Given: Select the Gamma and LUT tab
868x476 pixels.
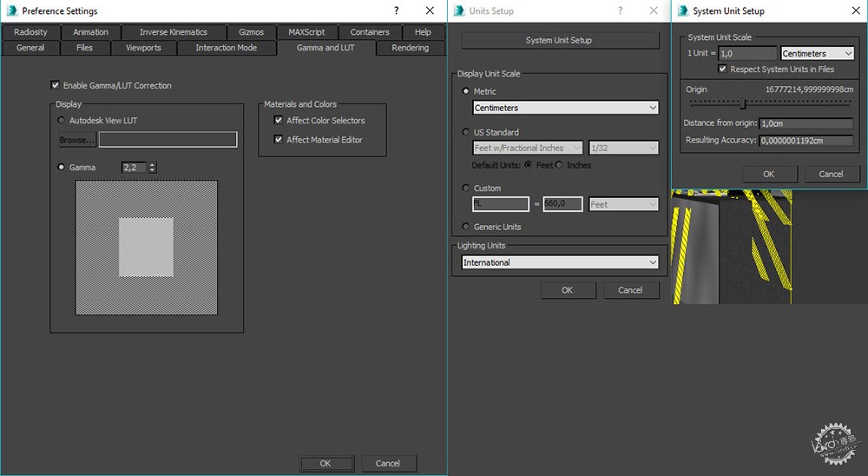Looking at the screenshot, I should [325, 48].
